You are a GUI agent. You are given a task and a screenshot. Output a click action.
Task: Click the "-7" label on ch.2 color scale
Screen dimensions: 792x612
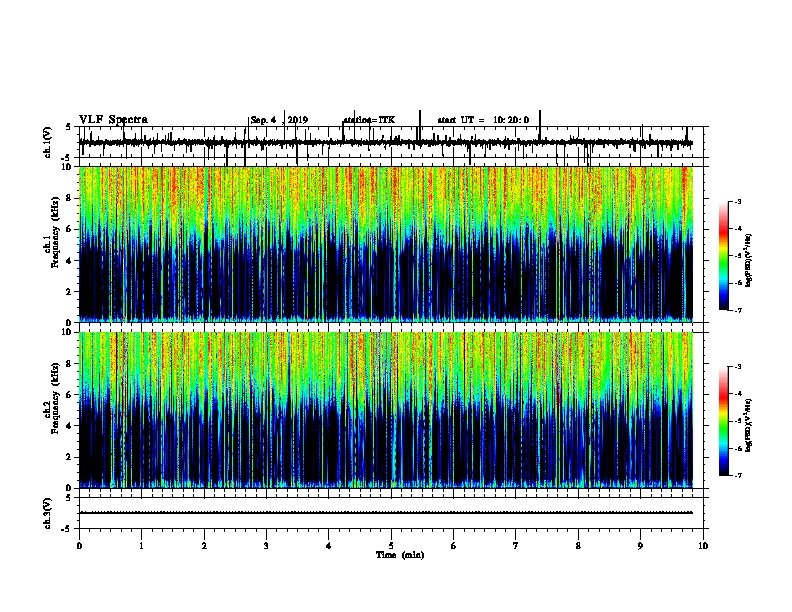coord(737,475)
